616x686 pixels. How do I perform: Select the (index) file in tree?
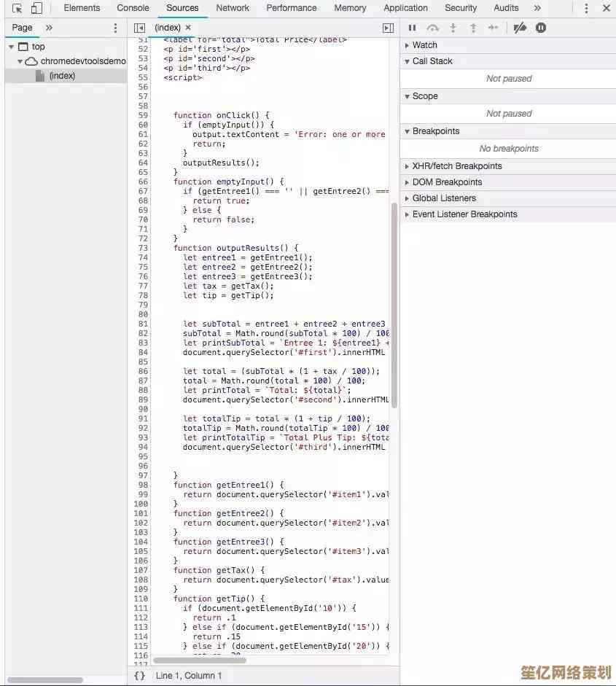(62, 76)
